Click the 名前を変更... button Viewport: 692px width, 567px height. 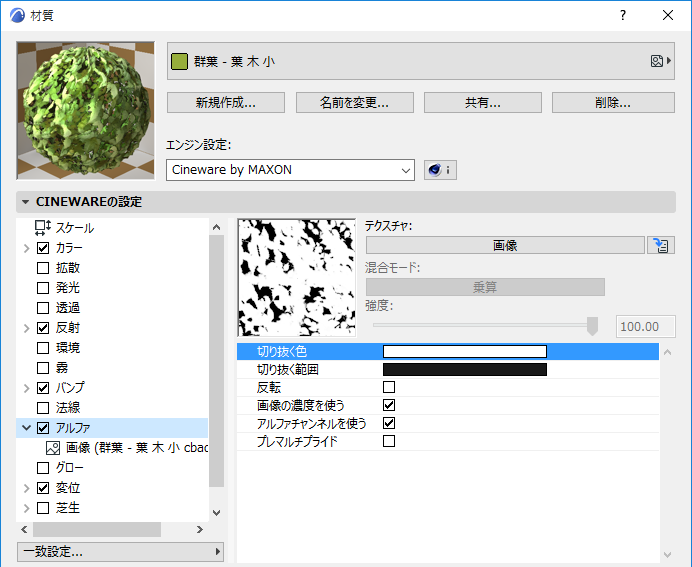pos(354,102)
